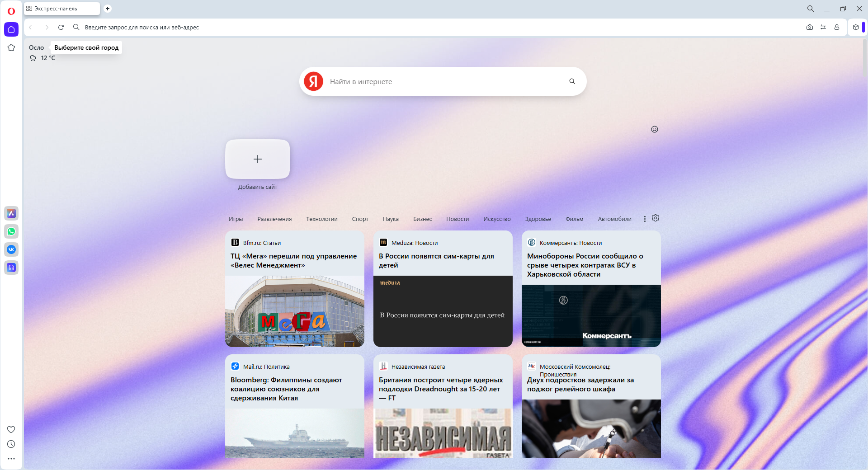The image size is (868, 470).
Task: Take a snapshot with the camera icon
Action: 810,28
